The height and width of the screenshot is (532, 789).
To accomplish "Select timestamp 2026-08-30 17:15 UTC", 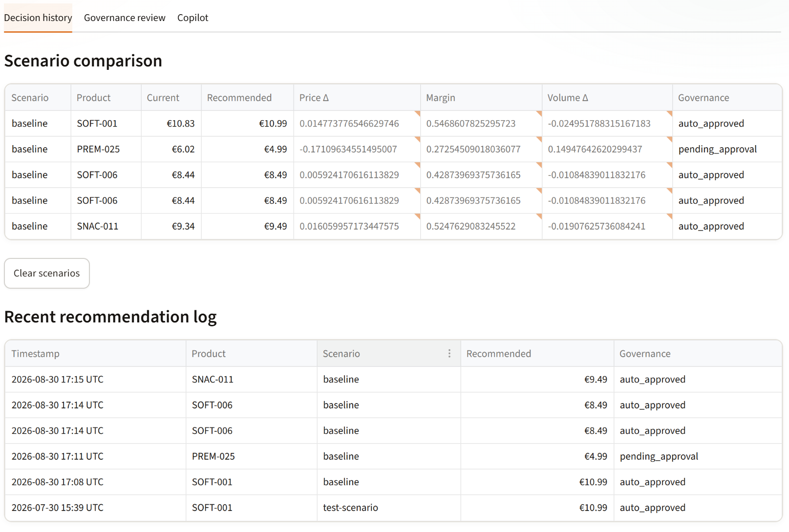I will pyautogui.click(x=95, y=380).
